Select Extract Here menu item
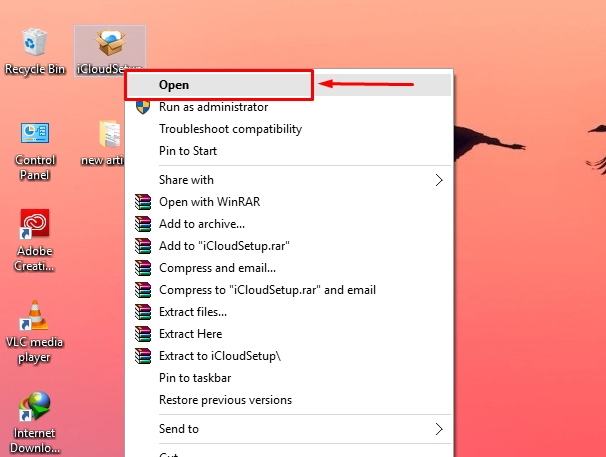This screenshot has height=457, width=606. [x=190, y=334]
